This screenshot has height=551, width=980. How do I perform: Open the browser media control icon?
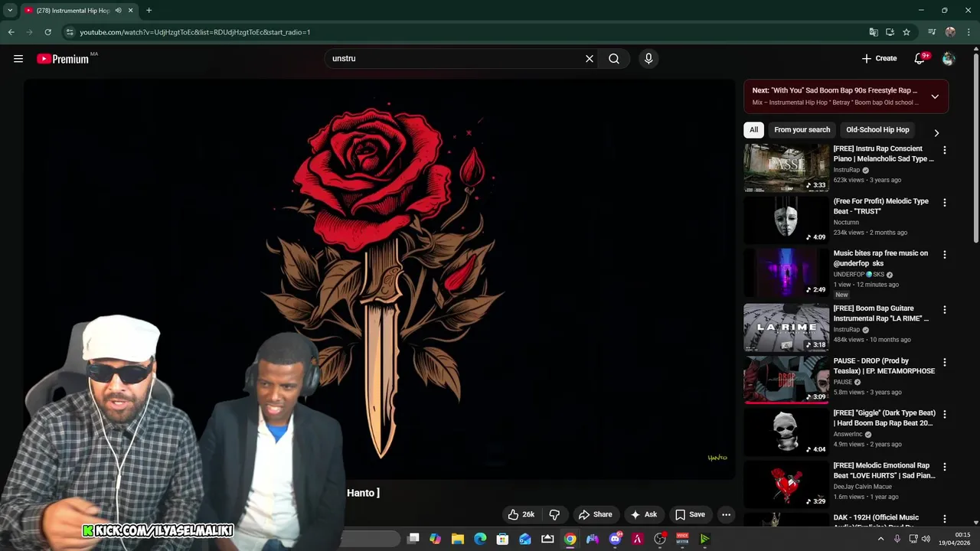pyautogui.click(x=932, y=32)
